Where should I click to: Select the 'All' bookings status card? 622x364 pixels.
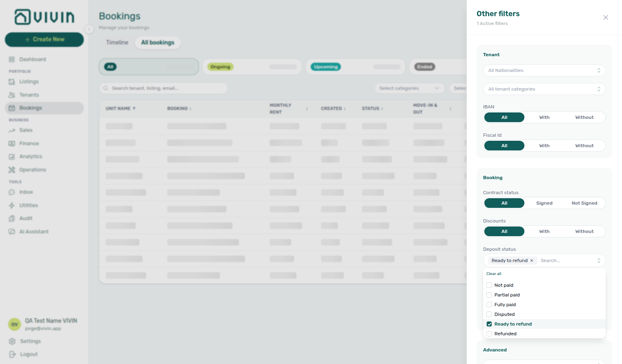[x=149, y=67]
